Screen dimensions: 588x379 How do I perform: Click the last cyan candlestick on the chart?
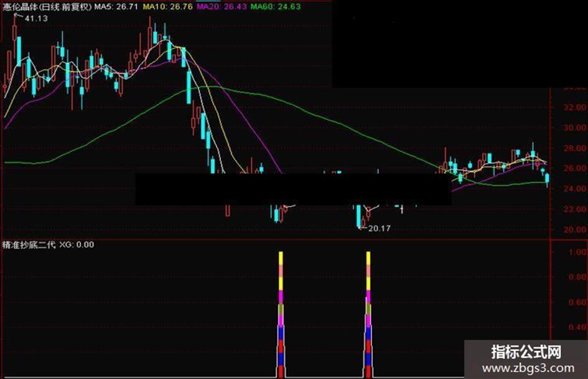pyautogui.click(x=547, y=179)
